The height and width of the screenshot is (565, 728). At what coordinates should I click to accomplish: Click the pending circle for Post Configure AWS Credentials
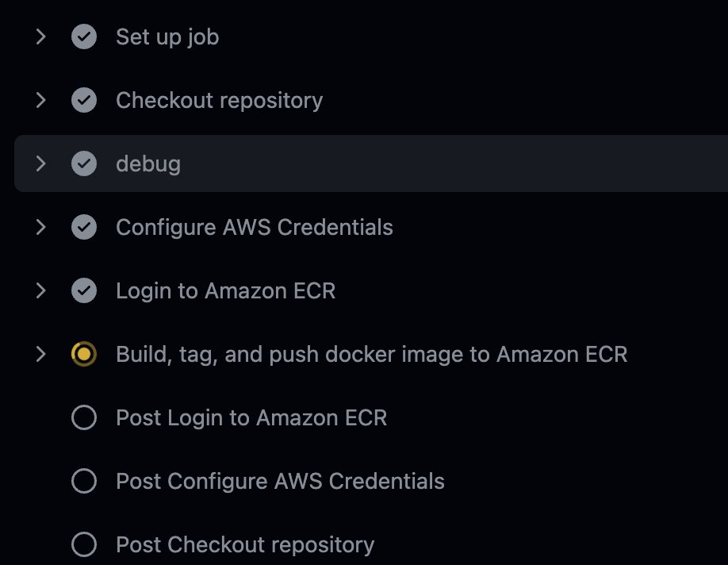click(x=84, y=481)
